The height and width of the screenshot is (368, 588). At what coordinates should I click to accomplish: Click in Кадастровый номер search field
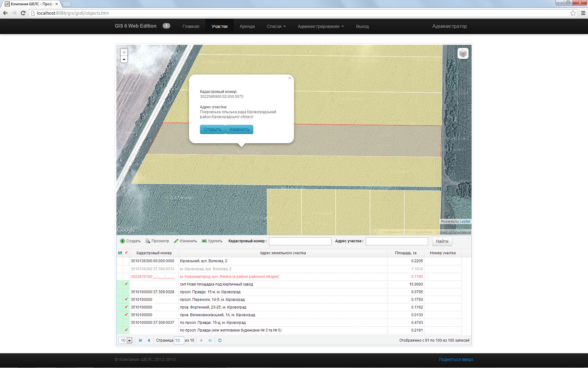[x=300, y=241]
